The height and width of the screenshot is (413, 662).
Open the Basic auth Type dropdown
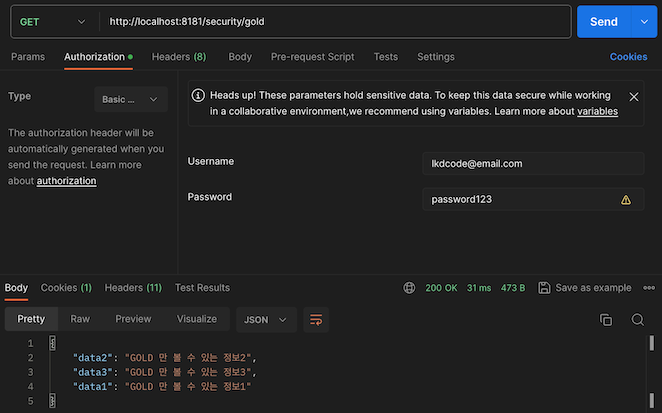[x=131, y=100]
